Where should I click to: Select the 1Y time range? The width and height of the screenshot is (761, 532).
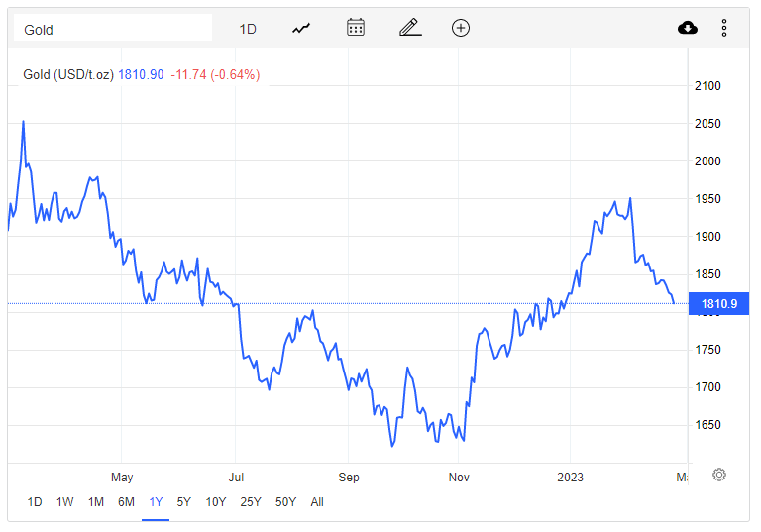coord(156,502)
